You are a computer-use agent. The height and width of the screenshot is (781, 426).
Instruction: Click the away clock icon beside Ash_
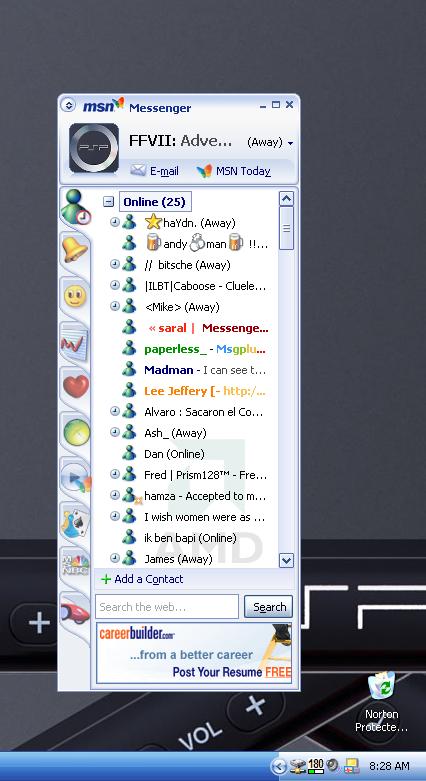click(x=115, y=432)
